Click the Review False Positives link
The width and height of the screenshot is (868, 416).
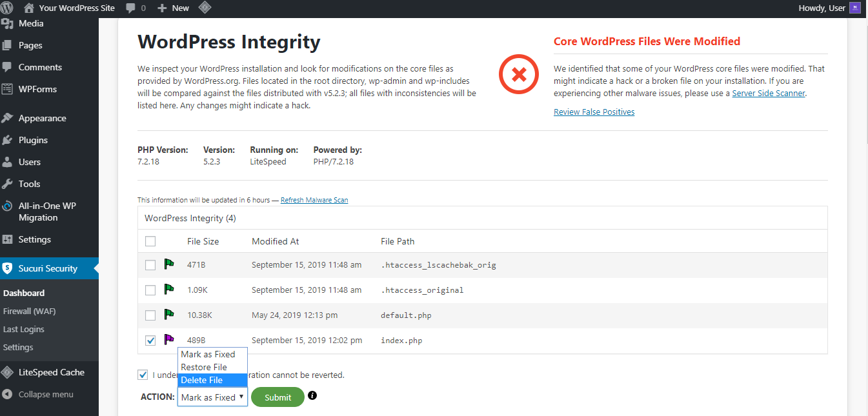(594, 112)
